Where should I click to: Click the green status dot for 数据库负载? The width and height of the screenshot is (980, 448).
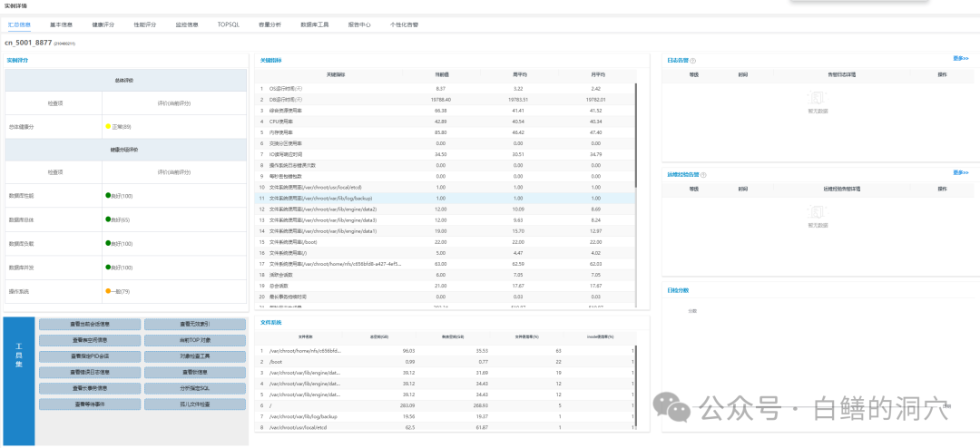[109, 243]
